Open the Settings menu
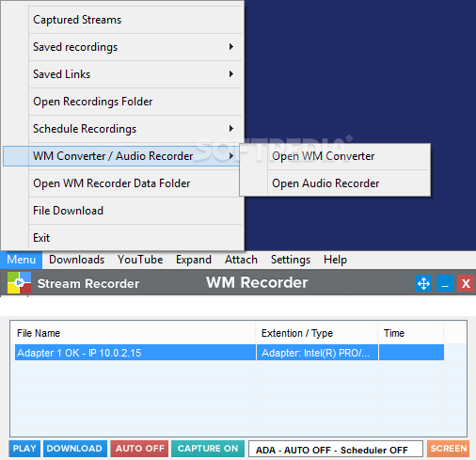Image resolution: width=476 pixels, height=460 pixels. 291,260
